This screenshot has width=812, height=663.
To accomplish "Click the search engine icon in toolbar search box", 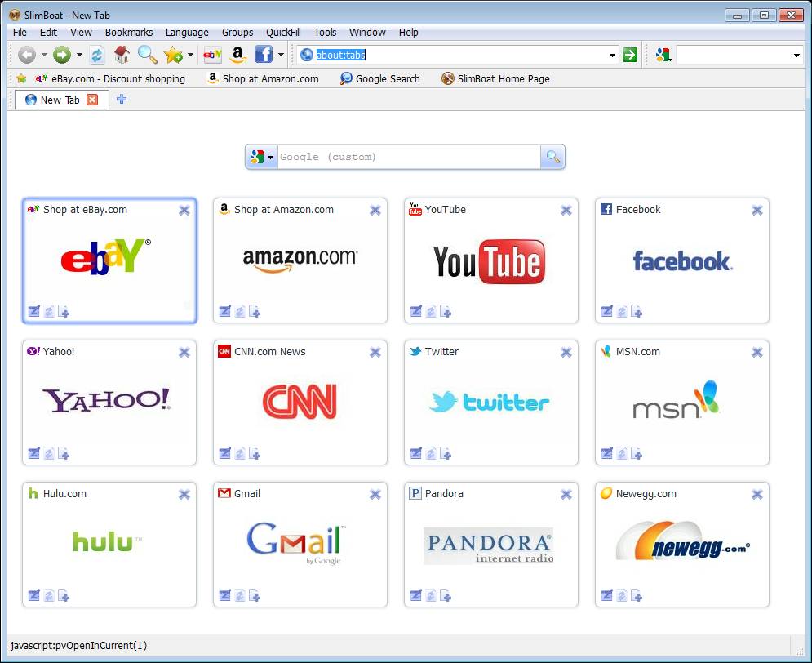I will pyautogui.click(x=663, y=55).
